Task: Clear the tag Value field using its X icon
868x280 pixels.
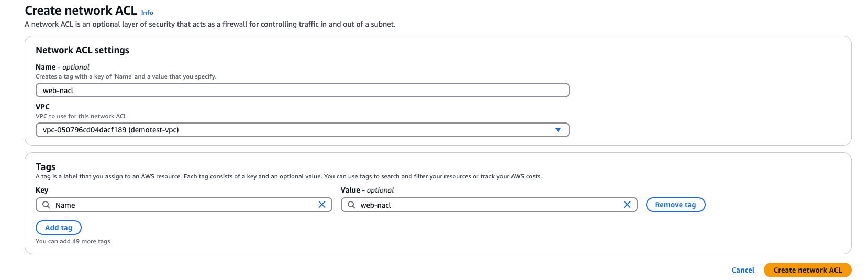Action: click(x=627, y=205)
